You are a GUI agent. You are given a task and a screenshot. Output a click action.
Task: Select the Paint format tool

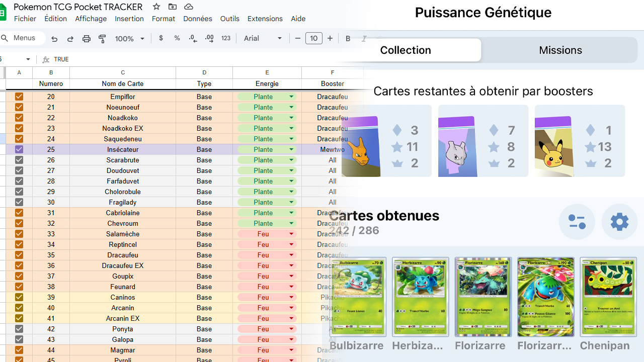103,39
